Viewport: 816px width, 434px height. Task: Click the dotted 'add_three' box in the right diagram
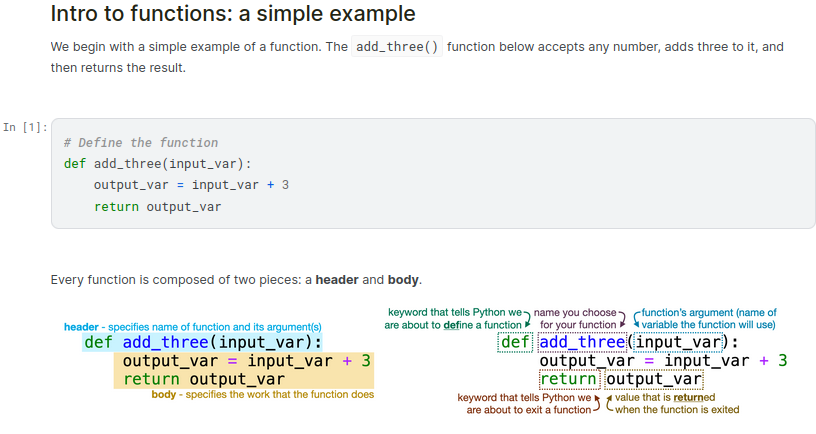(x=582, y=343)
